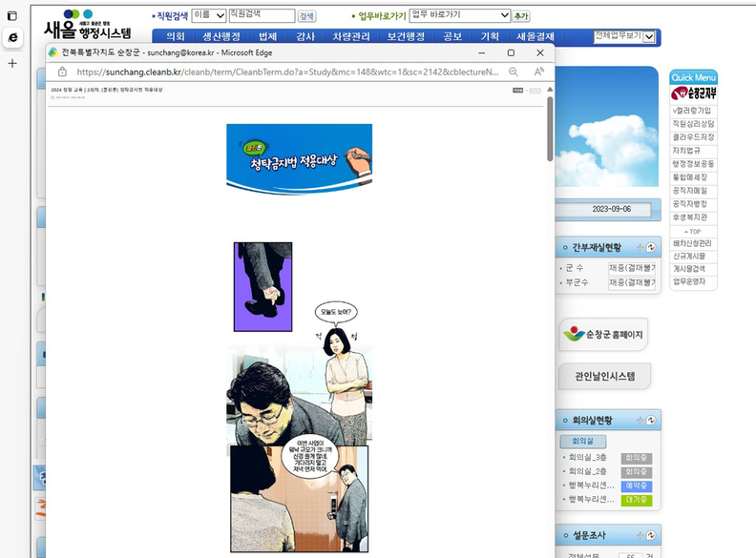Viewport: 756px width, 558px height.
Task: Open the 생산행정 menu
Action: pos(221,36)
